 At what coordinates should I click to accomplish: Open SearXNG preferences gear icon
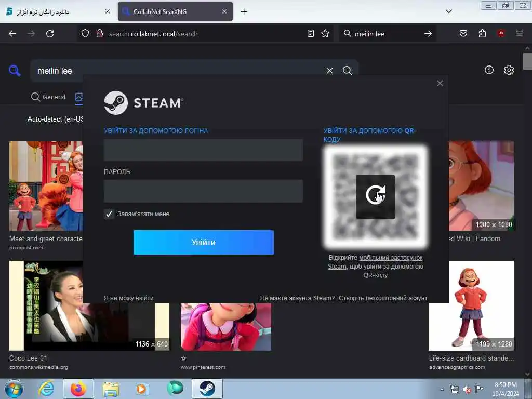pos(509,70)
